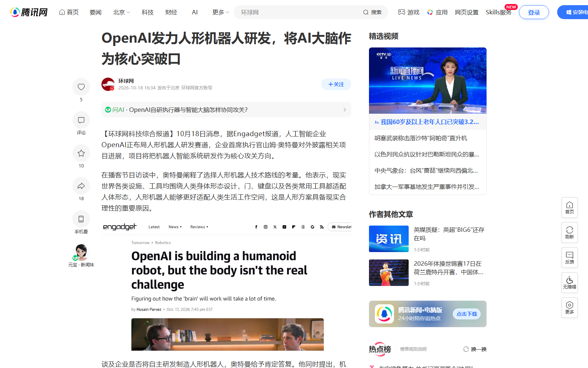This screenshot has height=368, width=588.
Task: Follow 环球网 with +关注 button
Action: tap(336, 84)
